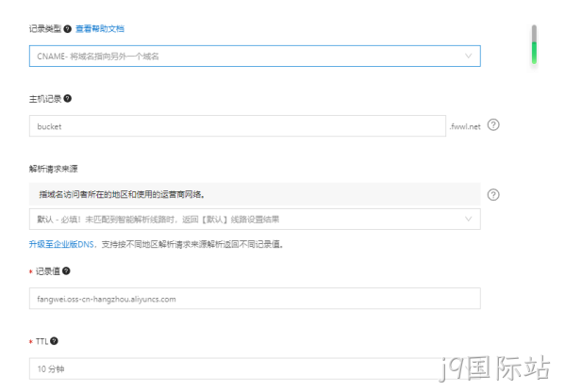Open the circled question mark beside .fwwl.net

point(493,125)
